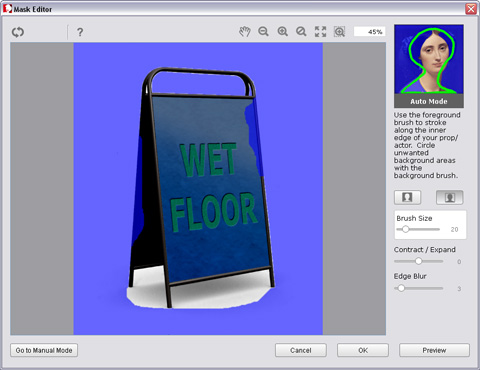The height and width of the screenshot is (370, 480).
Task: Click the Brush Size slider handle
Action: (x=405, y=229)
